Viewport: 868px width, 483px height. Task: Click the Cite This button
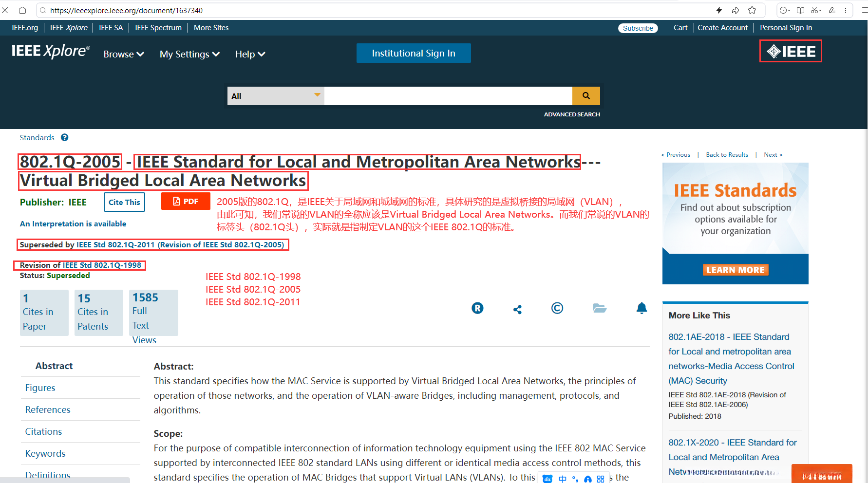[124, 202]
